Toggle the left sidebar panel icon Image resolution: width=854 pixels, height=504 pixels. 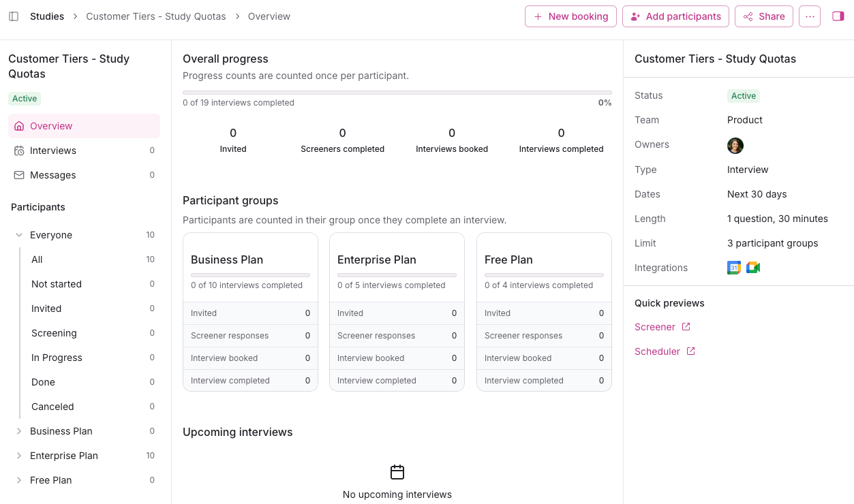pyautogui.click(x=14, y=16)
